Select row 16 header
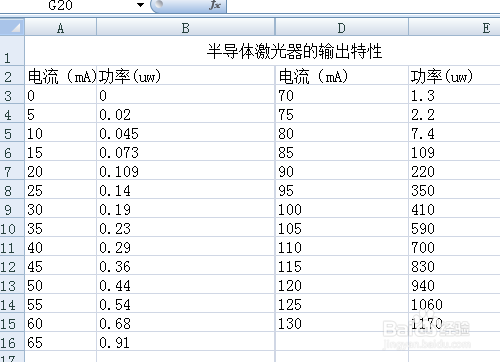This screenshot has height=362, width=500. tap(12, 341)
